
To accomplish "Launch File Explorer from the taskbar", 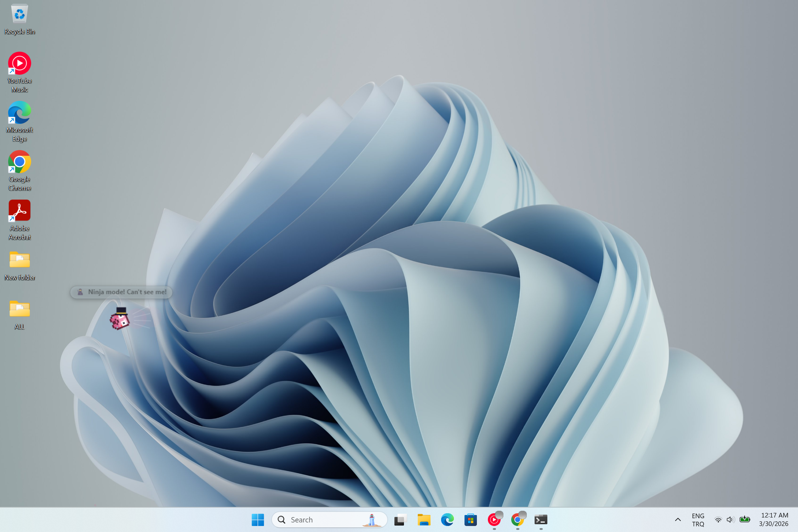I will point(423,520).
